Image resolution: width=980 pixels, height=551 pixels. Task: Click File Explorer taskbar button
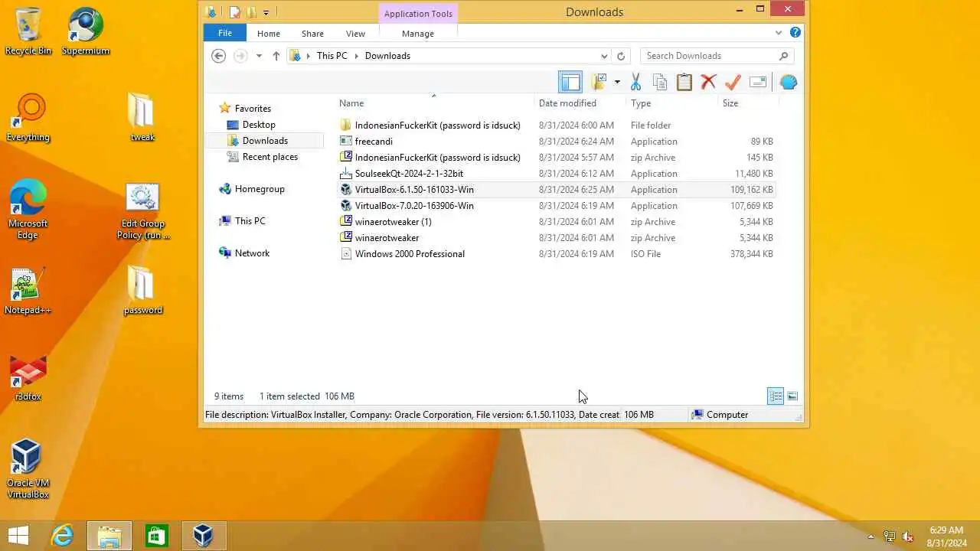pos(109,536)
